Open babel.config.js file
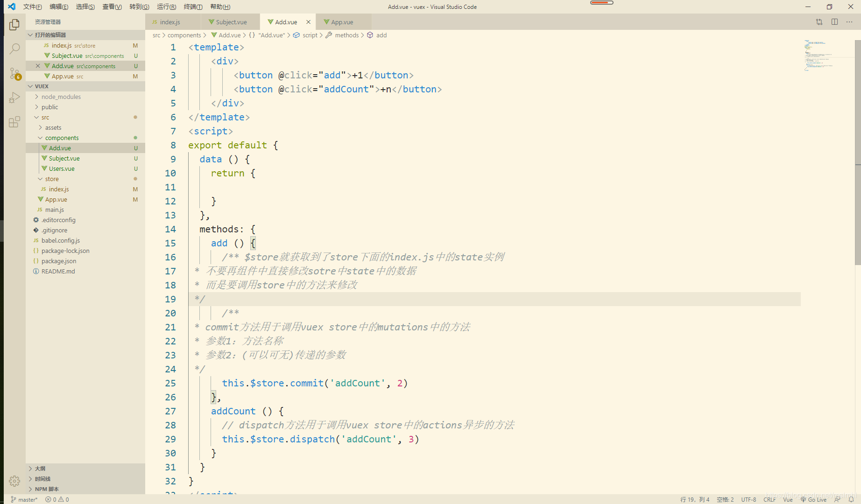The image size is (861, 504). coord(85,240)
